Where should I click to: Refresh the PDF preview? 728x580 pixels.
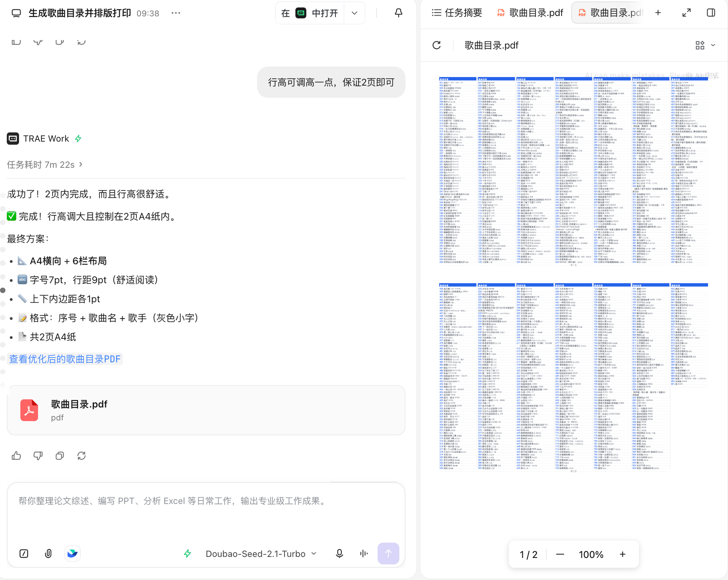[x=436, y=45]
